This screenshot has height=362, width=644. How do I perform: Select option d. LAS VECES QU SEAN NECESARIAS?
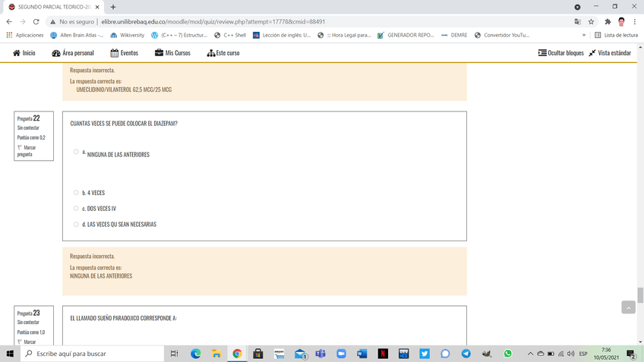coord(76,225)
